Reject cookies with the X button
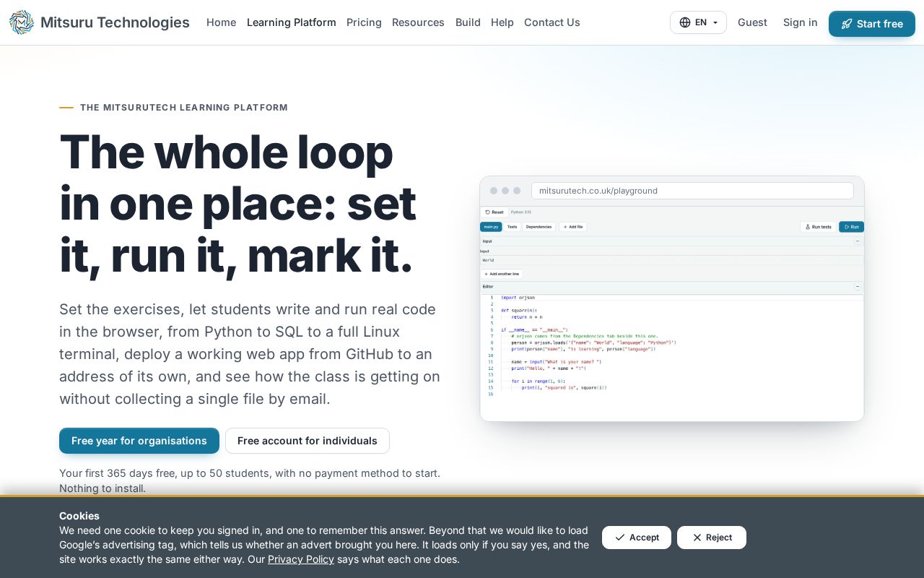Screen dimensions: 924x578 712,538
